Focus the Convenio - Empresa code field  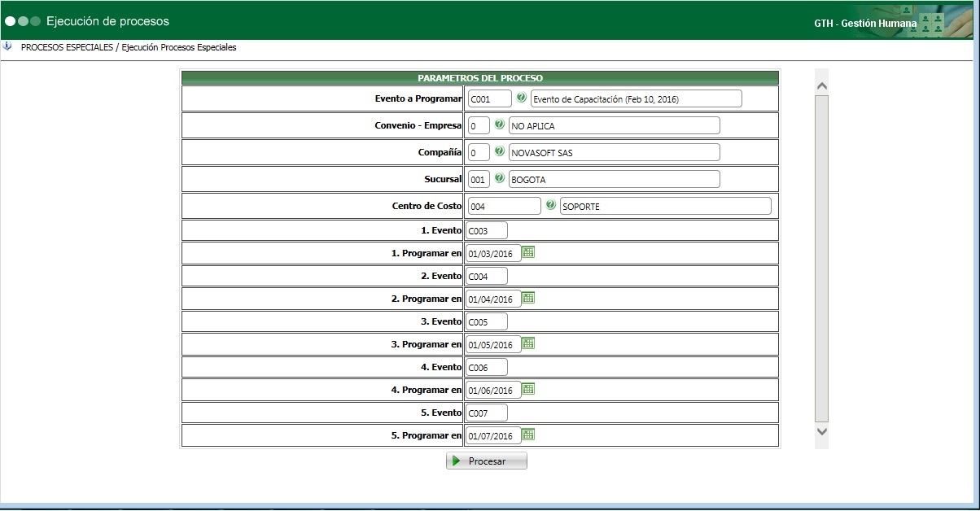click(x=479, y=125)
